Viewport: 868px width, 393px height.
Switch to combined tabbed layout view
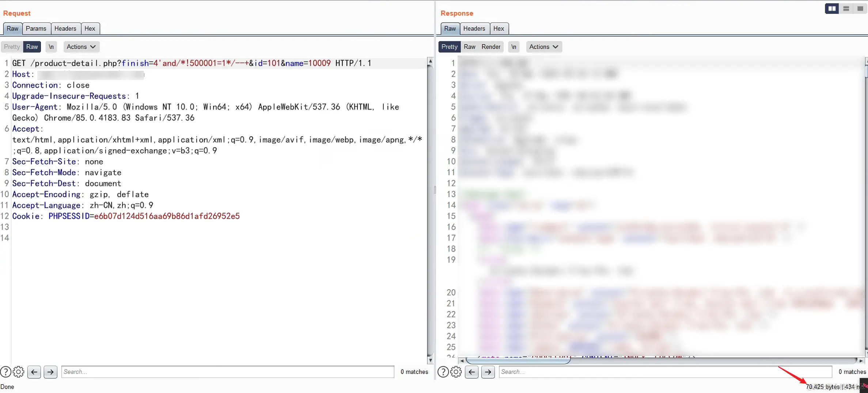click(860, 8)
